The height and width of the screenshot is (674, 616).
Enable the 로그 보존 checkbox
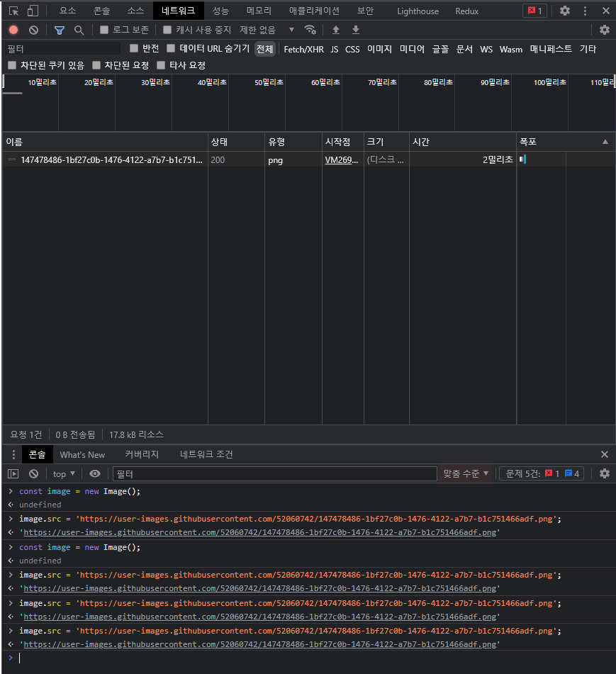[x=104, y=30]
